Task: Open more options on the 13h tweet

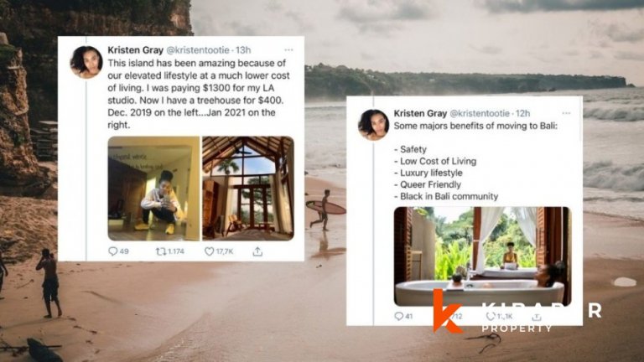Action: (288, 50)
